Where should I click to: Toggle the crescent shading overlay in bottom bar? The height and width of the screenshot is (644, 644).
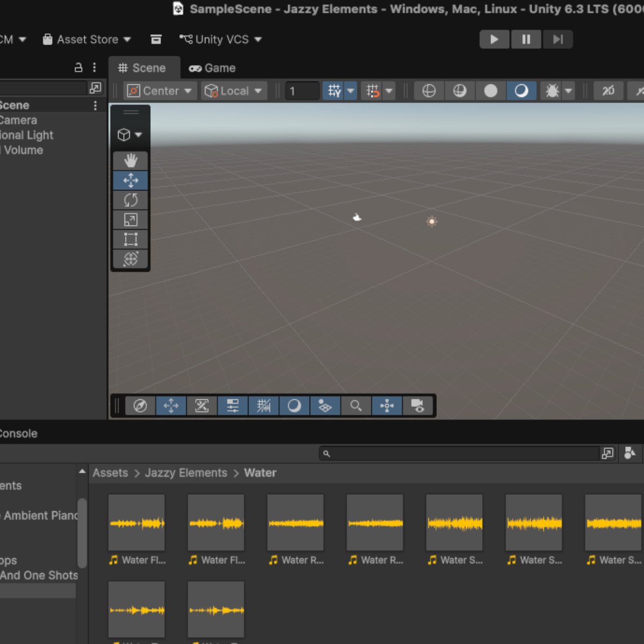(294, 406)
